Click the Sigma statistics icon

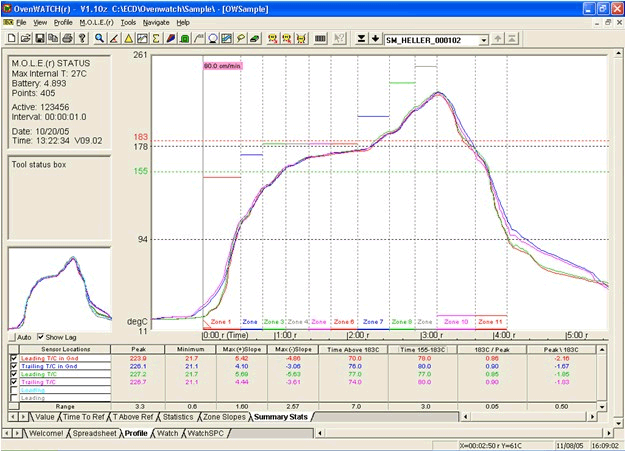[x=156, y=38]
